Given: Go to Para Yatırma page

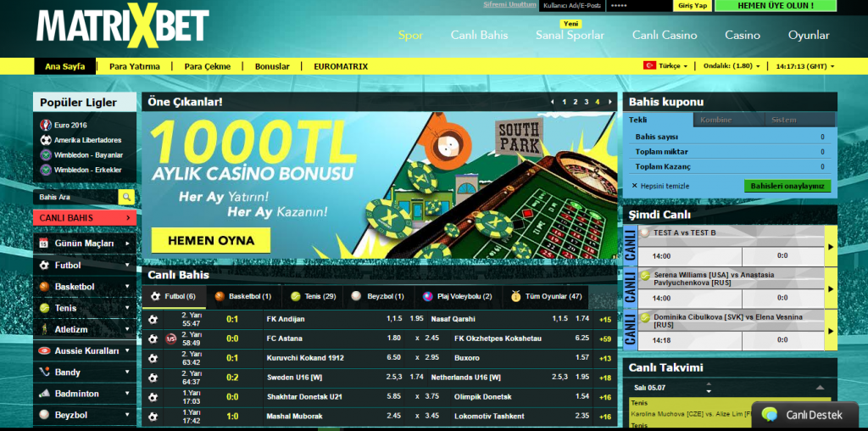Looking at the screenshot, I should tap(135, 66).
